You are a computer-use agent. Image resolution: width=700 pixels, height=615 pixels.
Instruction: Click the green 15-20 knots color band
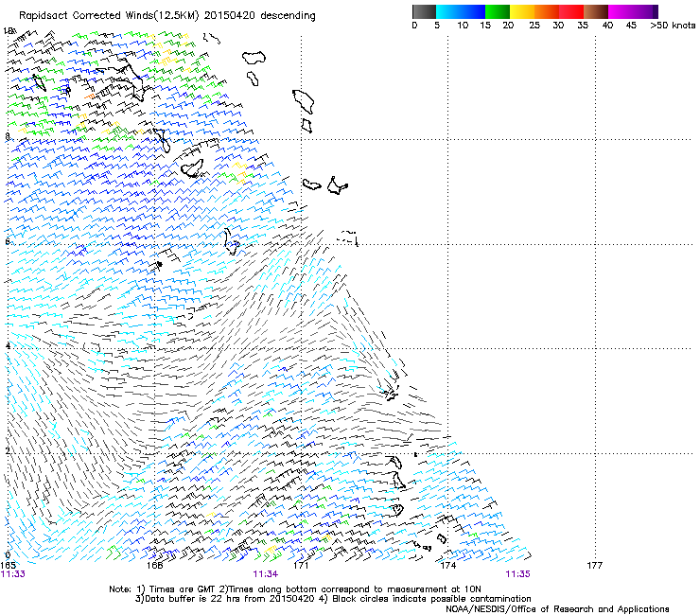click(498, 11)
